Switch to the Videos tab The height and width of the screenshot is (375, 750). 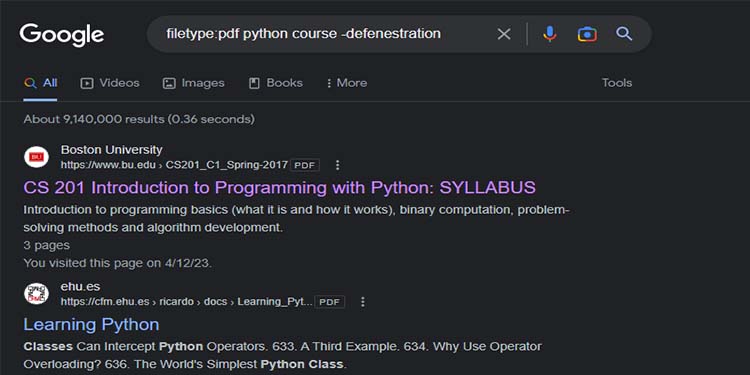coord(110,83)
